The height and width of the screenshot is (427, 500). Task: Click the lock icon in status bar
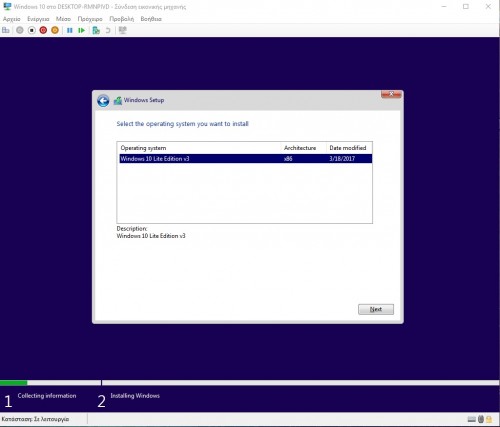coord(489,419)
